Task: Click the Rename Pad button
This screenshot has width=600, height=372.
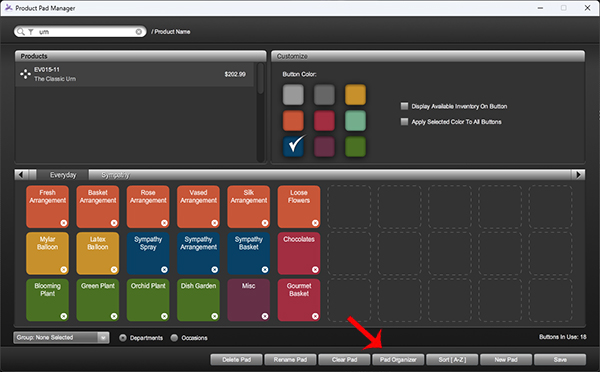Action: pyautogui.click(x=290, y=360)
